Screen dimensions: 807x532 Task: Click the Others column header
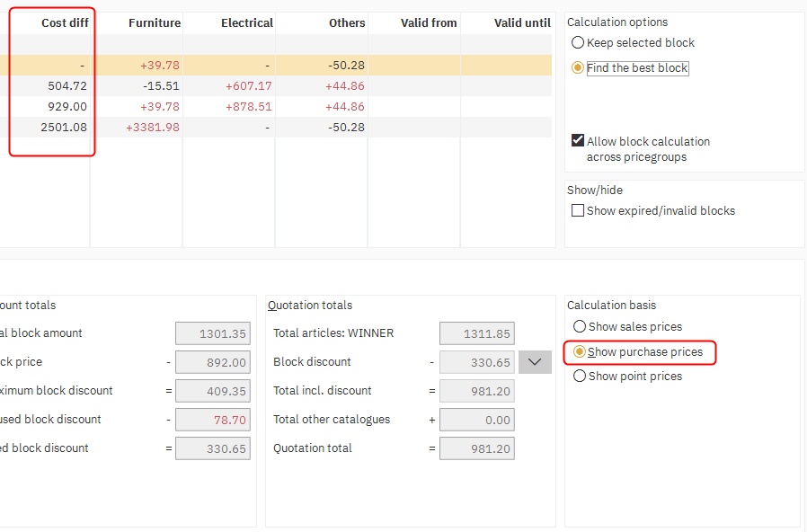[347, 22]
